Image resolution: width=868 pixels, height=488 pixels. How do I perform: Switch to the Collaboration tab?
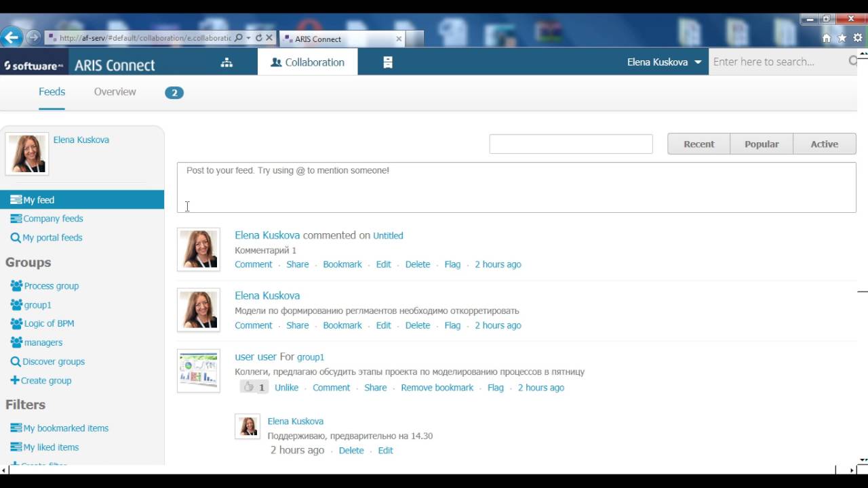click(x=307, y=62)
